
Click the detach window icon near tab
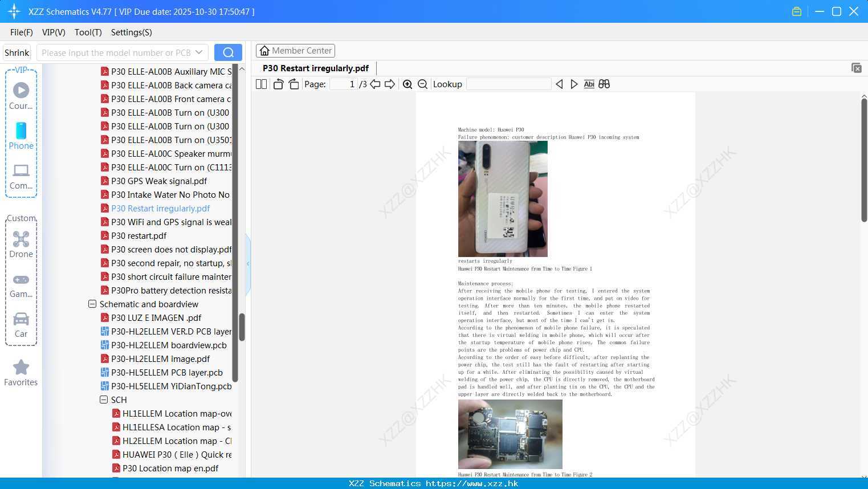click(x=857, y=68)
